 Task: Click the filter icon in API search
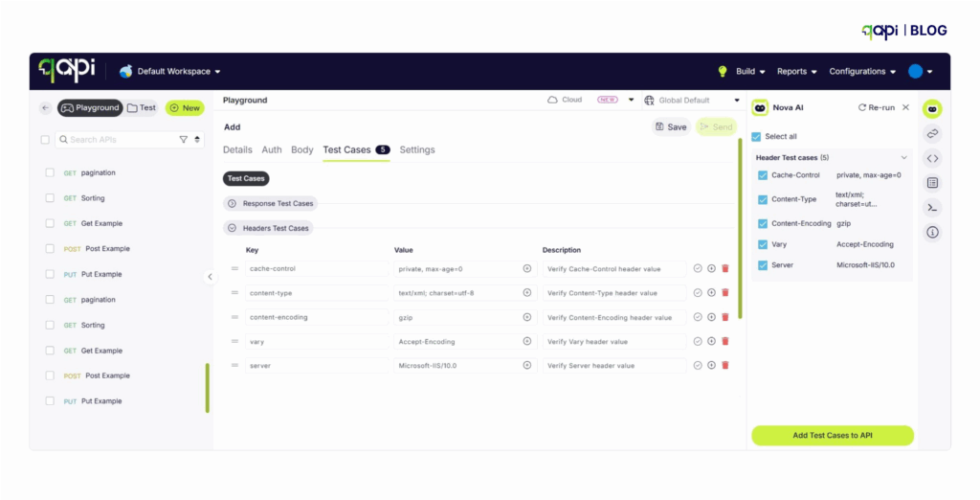click(184, 140)
